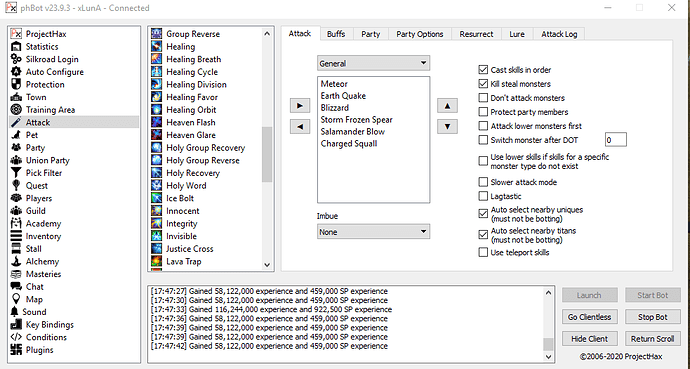Click the Go Clientless button

(x=590, y=317)
